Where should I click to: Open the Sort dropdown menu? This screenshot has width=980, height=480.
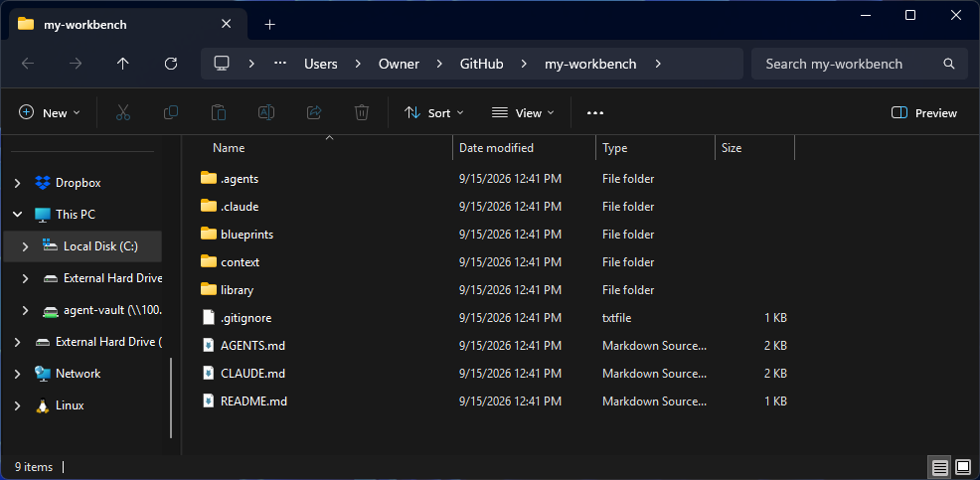434,113
